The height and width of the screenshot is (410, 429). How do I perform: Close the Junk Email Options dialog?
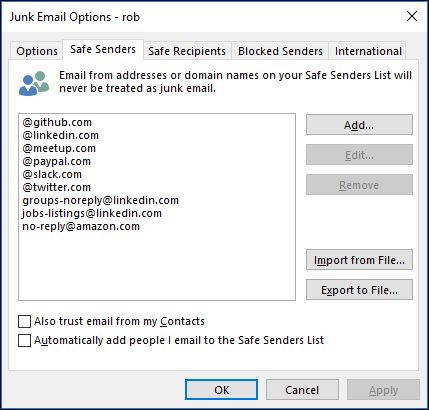pyautogui.click(x=412, y=16)
